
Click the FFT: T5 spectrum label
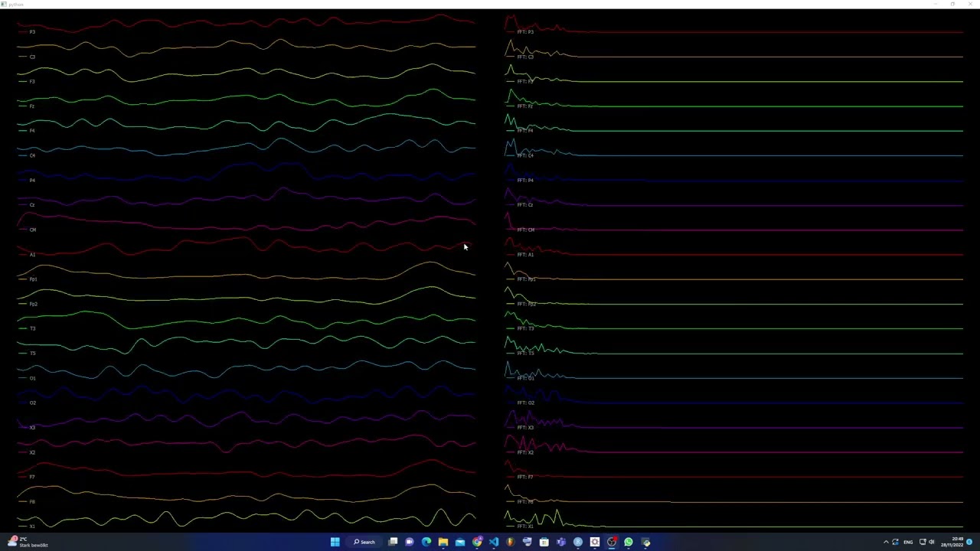(x=525, y=354)
